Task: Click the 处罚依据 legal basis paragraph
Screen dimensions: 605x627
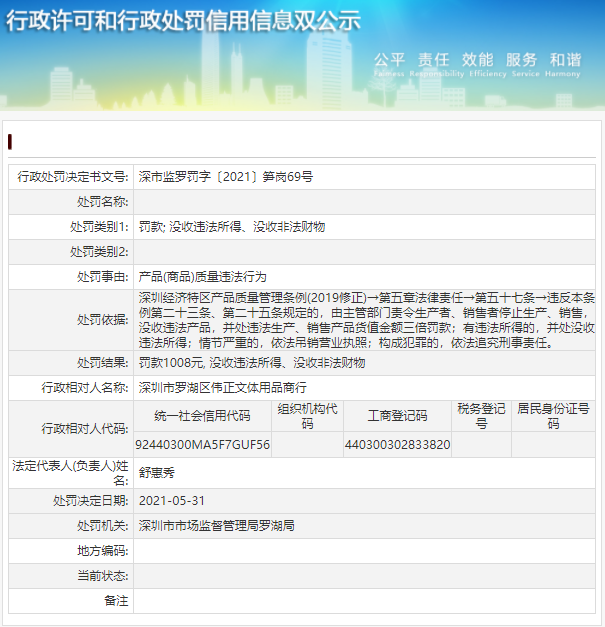Action: click(366, 320)
